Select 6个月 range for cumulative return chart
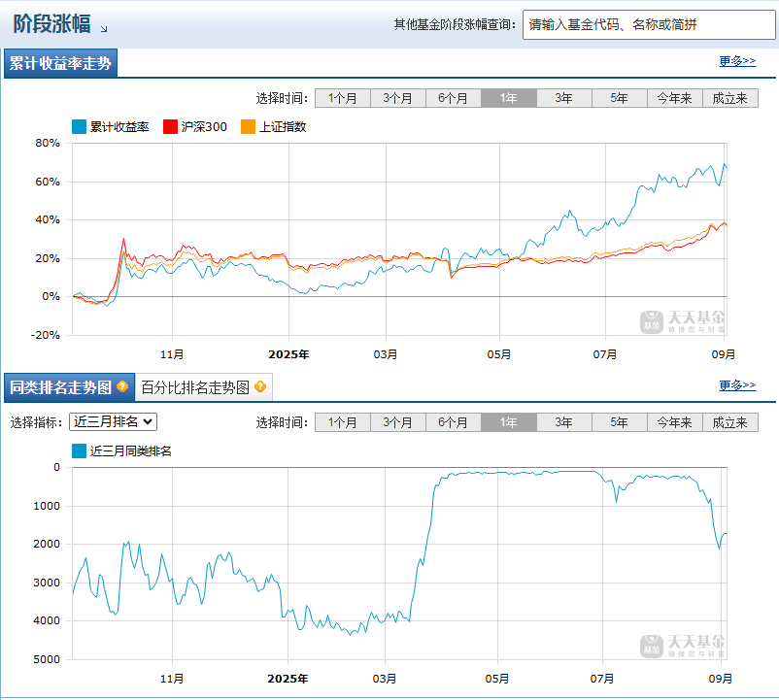 pyautogui.click(x=453, y=98)
